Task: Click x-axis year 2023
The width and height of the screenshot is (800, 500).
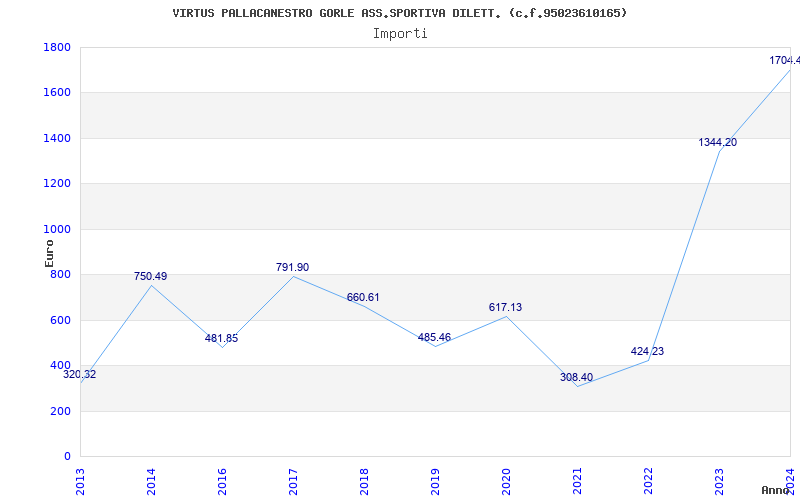Action: [719, 481]
